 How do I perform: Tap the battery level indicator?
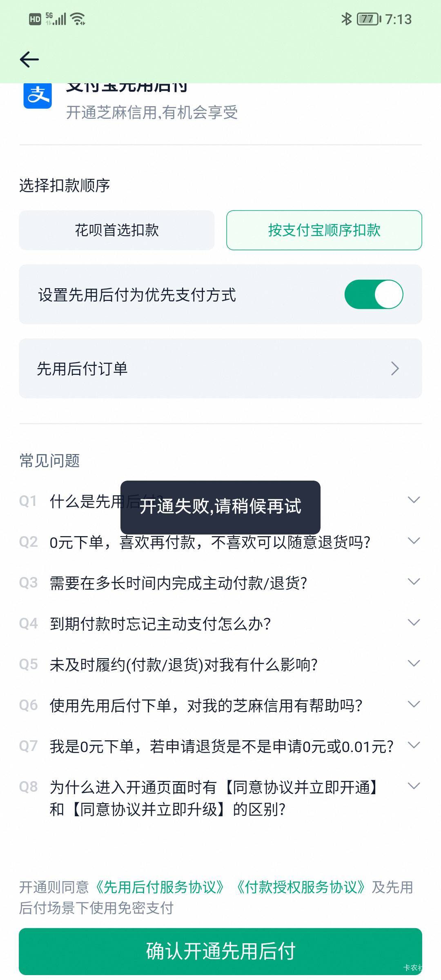tap(368, 19)
